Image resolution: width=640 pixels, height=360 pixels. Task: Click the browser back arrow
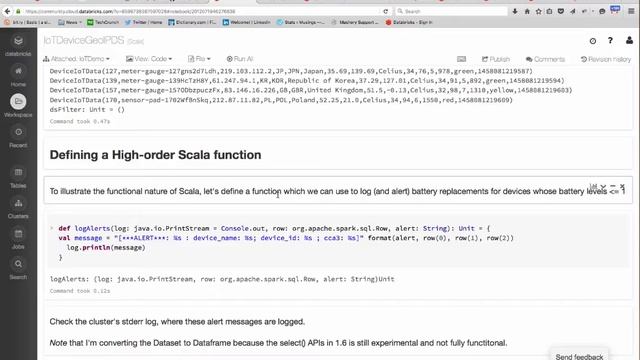click(x=7, y=11)
